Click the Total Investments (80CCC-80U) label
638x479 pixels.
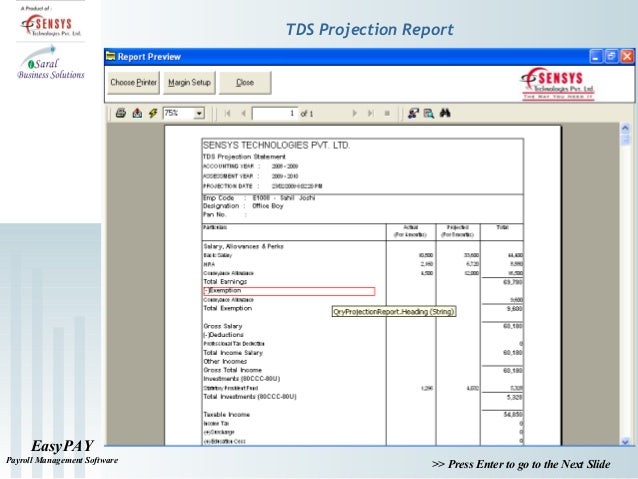pos(250,397)
